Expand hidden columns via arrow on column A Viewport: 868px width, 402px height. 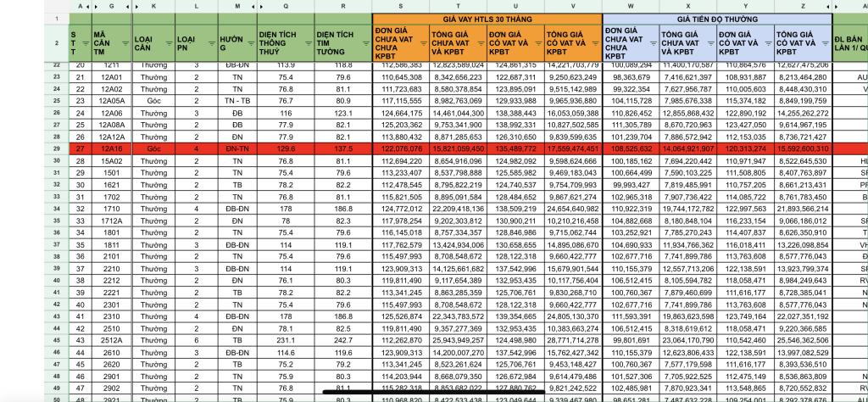coord(87,6)
